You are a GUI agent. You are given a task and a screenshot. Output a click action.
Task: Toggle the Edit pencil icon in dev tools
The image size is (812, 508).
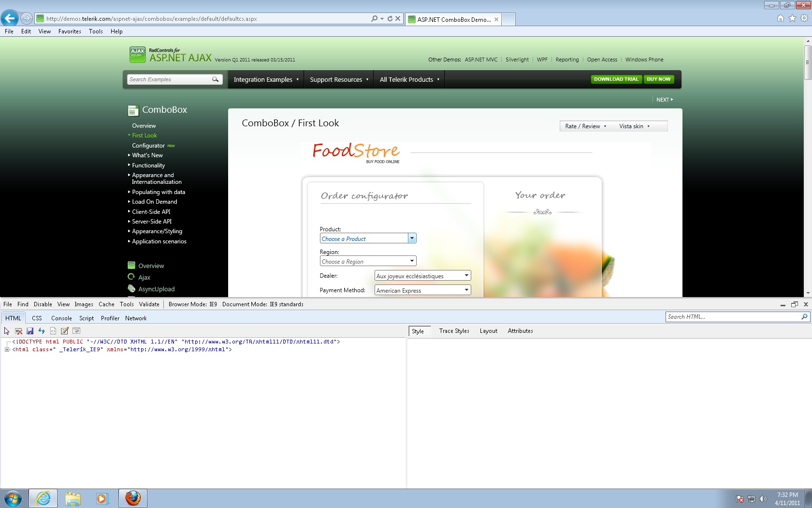tap(65, 331)
